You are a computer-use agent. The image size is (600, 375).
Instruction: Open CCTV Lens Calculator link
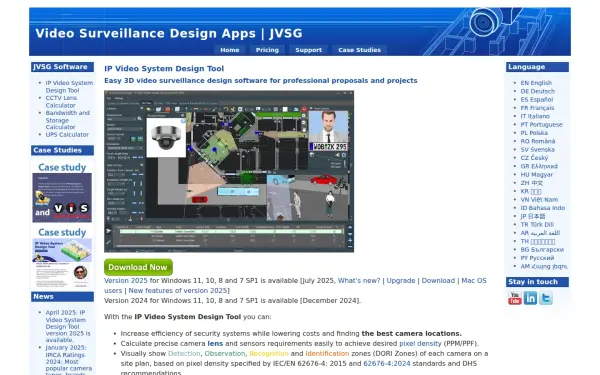61,101
